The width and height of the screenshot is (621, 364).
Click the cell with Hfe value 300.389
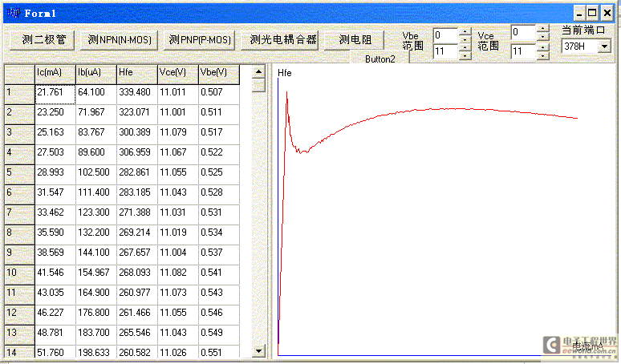coord(137,135)
